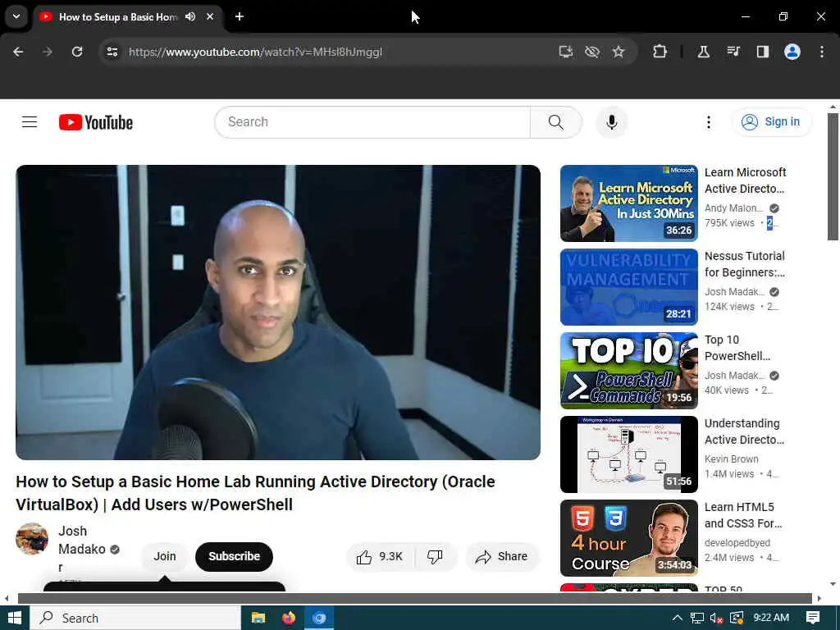This screenshot has height=630, width=840.
Task: Open network status tray icon
Action: [x=697, y=619]
